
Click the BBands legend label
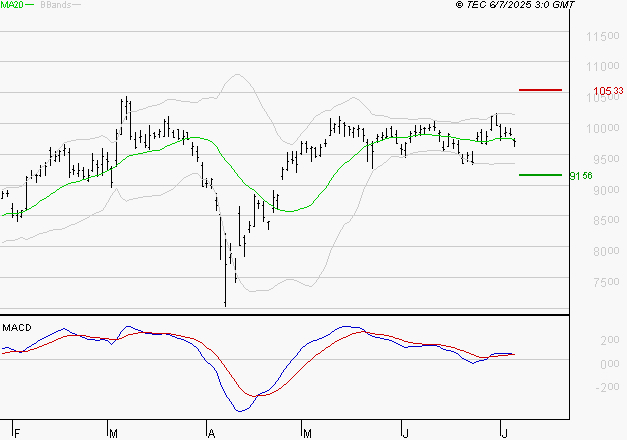[x=56, y=5]
